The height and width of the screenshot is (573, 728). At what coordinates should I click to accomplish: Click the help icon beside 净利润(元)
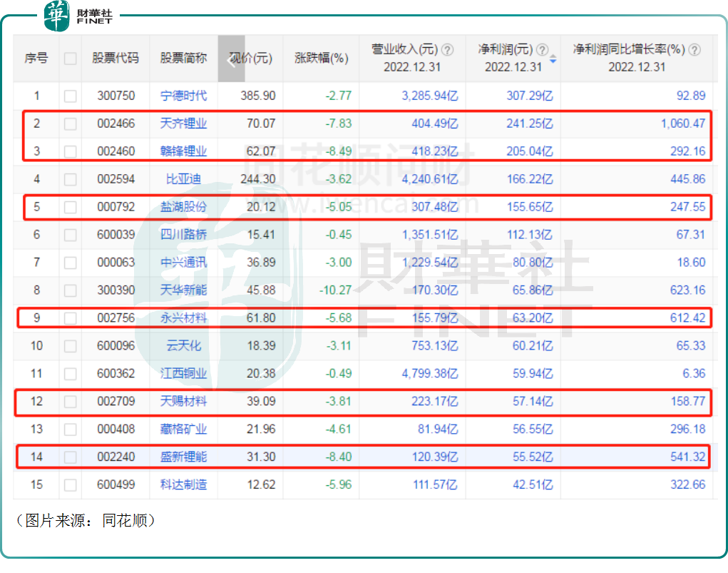(x=543, y=49)
